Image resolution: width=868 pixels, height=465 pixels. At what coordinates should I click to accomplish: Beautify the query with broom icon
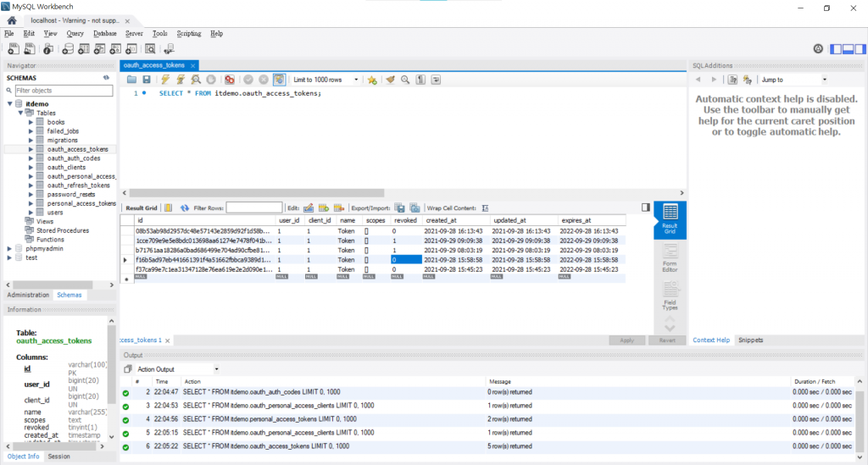pyautogui.click(x=390, y=80)
